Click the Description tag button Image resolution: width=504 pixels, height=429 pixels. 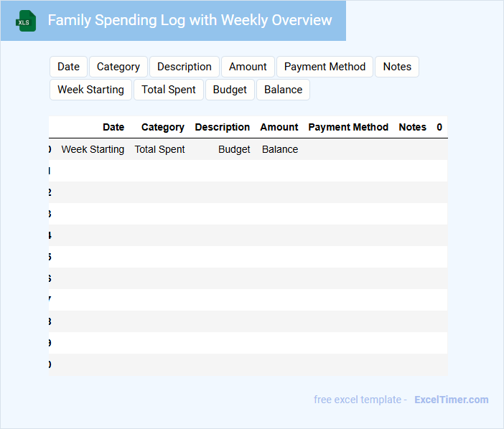(x=185, y=67)
